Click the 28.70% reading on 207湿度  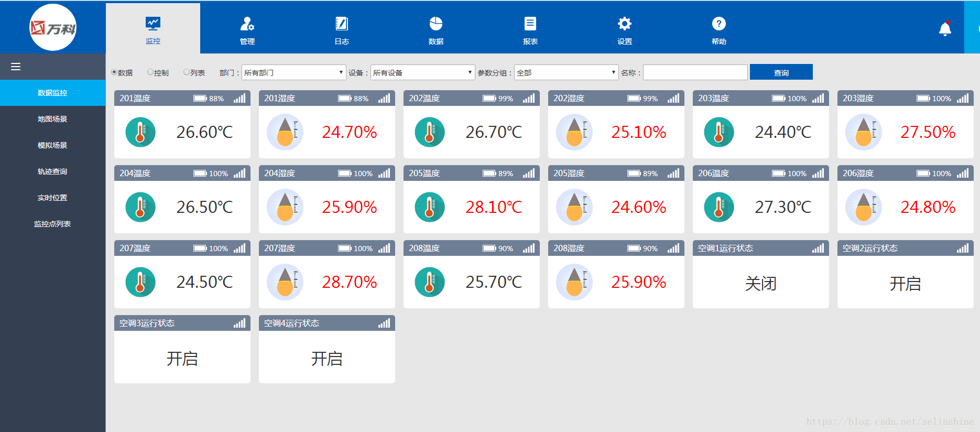coord(350,282)
